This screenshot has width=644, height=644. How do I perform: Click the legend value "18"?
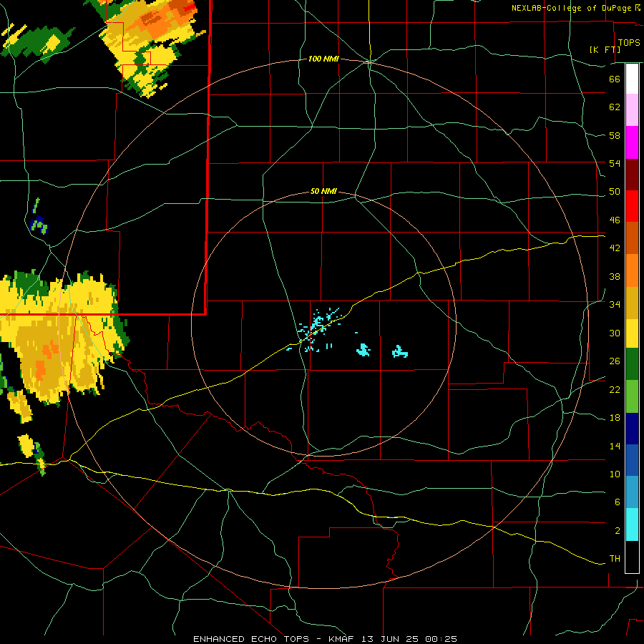(x=615, y=418)
